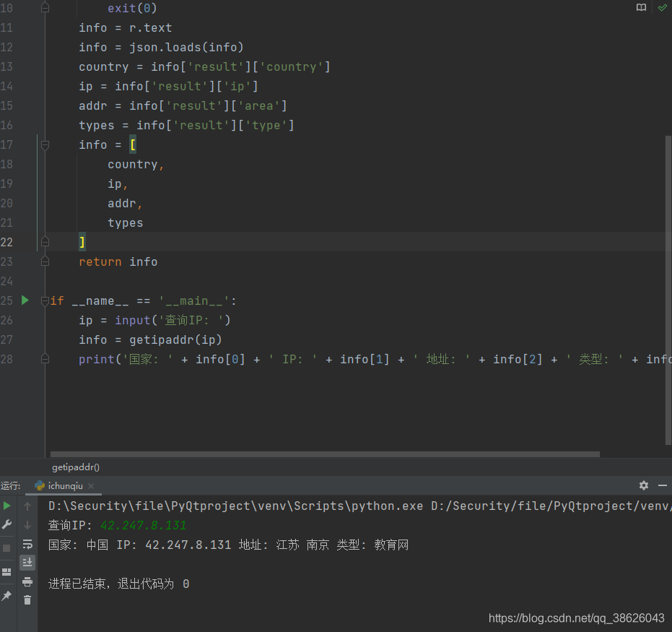The image size is (672, 632).
Task: Click "'type'" string on line 16
Action: pos(266,125)
